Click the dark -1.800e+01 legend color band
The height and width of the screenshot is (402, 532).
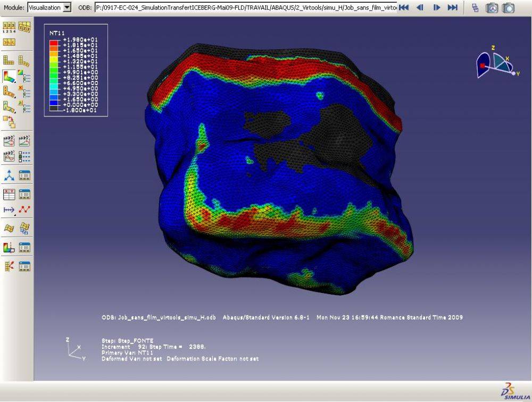tap(54, 108)
